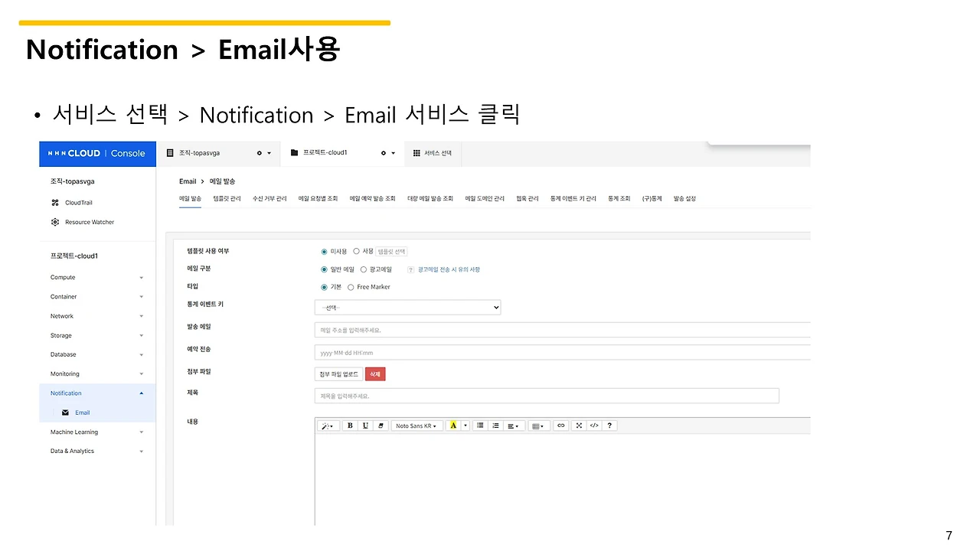
Task: Toggle fullscreen editor mode
Action: [x=579, y=425]
